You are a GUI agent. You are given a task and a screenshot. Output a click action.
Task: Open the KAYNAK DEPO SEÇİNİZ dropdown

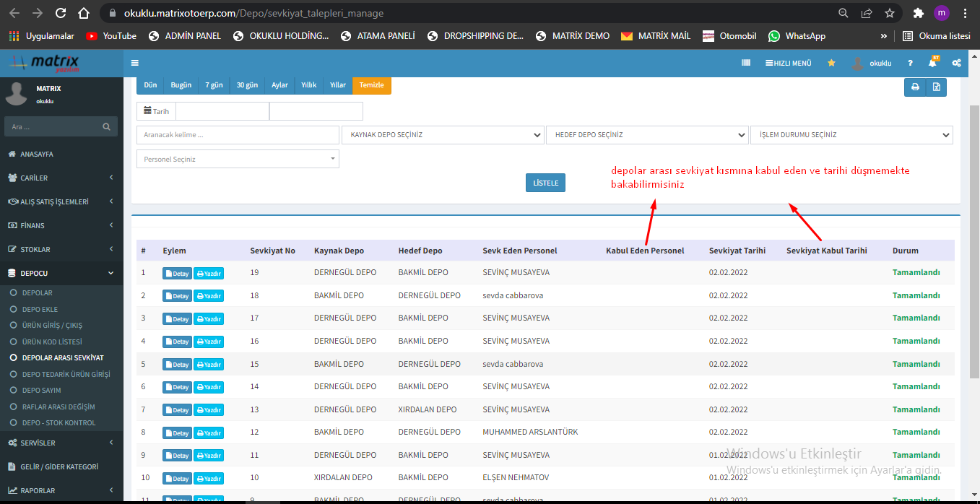(443, 135)
